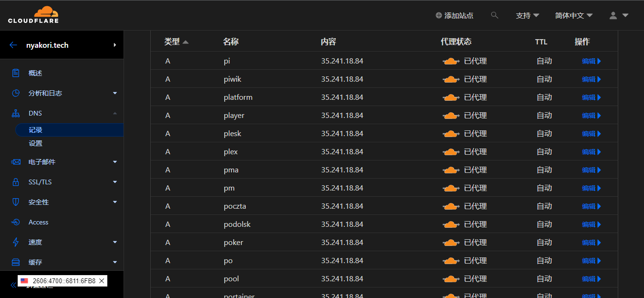Open 电子邮件 menu item
644x298 pixels.
coord(42,162)
